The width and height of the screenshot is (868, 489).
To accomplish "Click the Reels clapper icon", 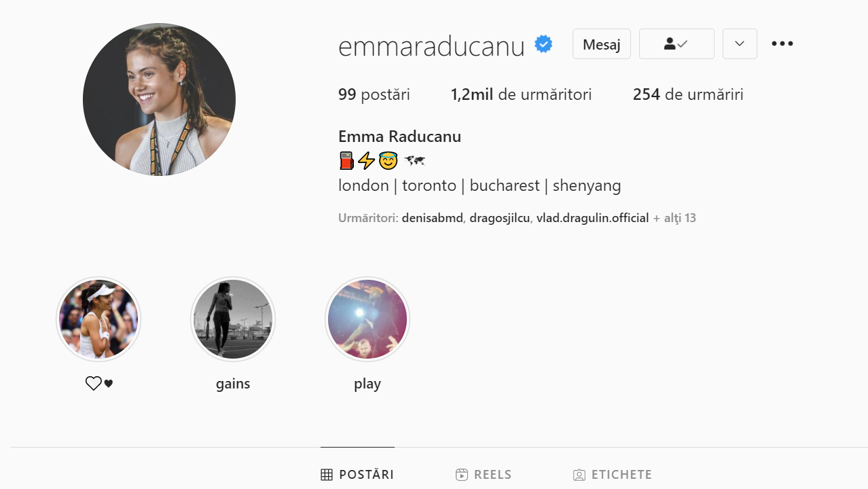I will tap(462, 475).
